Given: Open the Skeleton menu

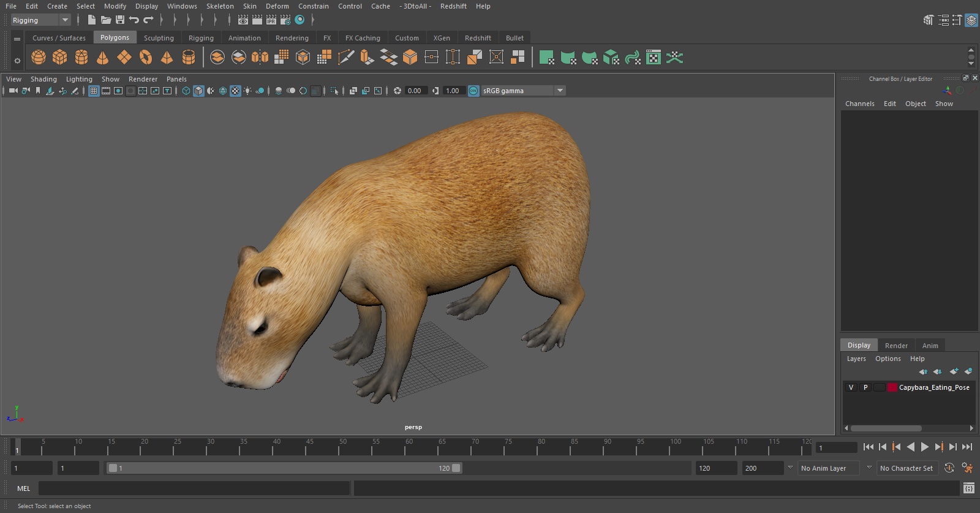Looking at the screenshot, I should [x=220, y=6].
